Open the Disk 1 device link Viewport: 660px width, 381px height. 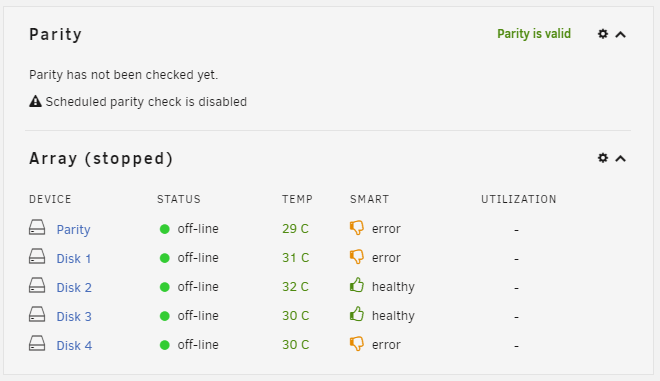(74, 258)
